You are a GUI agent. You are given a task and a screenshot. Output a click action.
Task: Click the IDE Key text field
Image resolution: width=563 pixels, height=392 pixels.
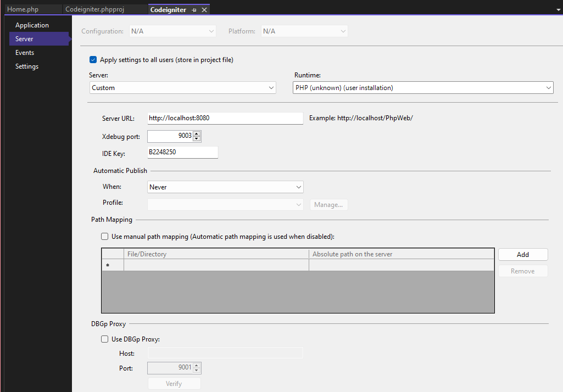[182, 152]
